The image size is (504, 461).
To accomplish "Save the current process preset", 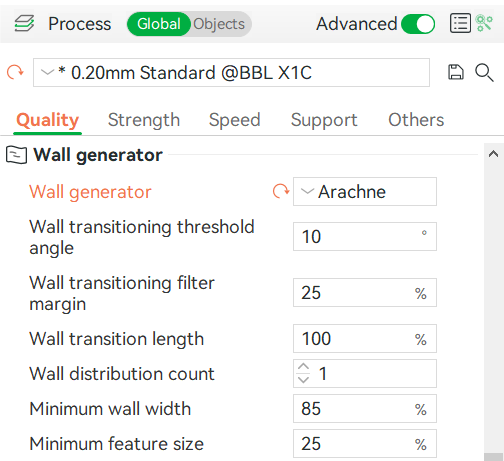I will tap(456, 72).
